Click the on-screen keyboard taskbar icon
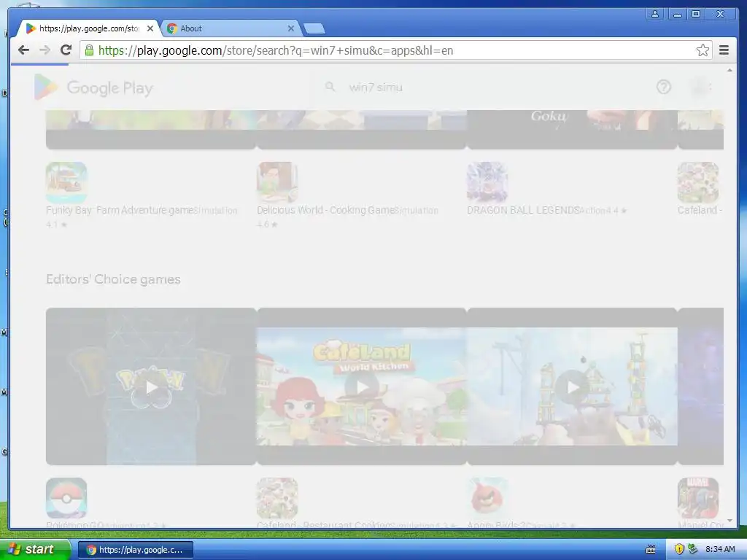747x560 pixels. (650, 550)
